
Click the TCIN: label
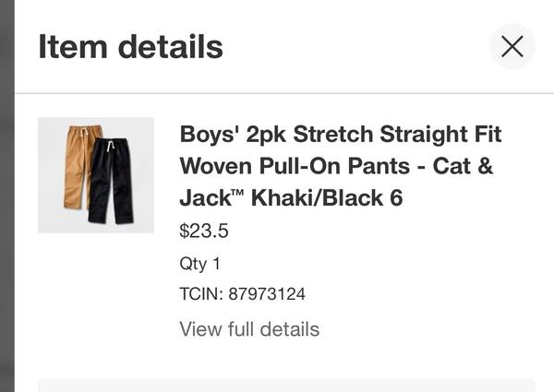tap(201, 294)
